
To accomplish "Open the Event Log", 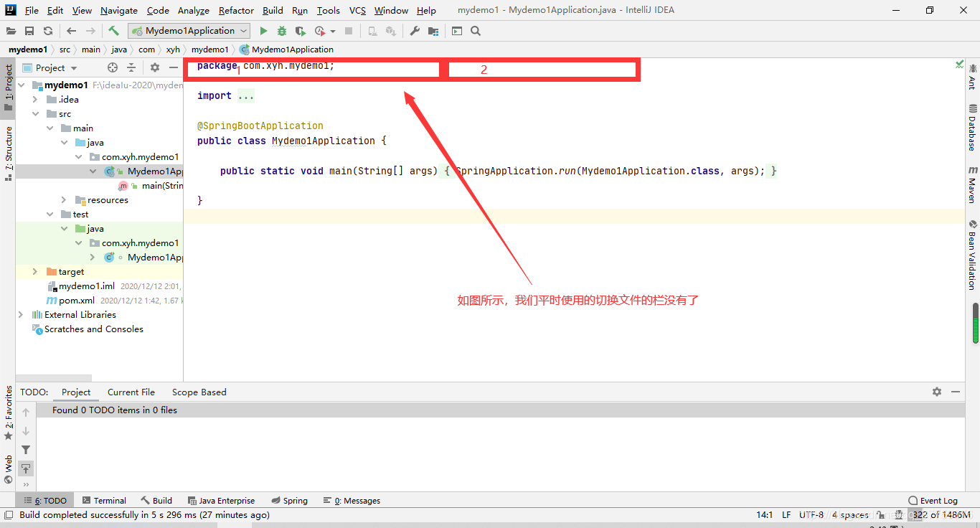I will [x=933, y=501].
